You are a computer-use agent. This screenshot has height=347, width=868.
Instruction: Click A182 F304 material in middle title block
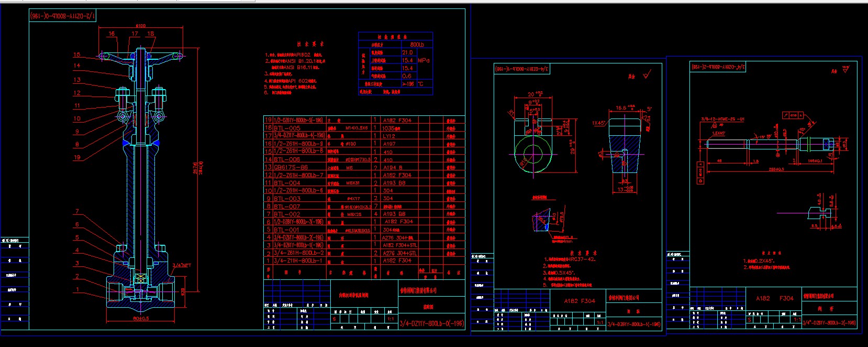click(x=579, y=301)
